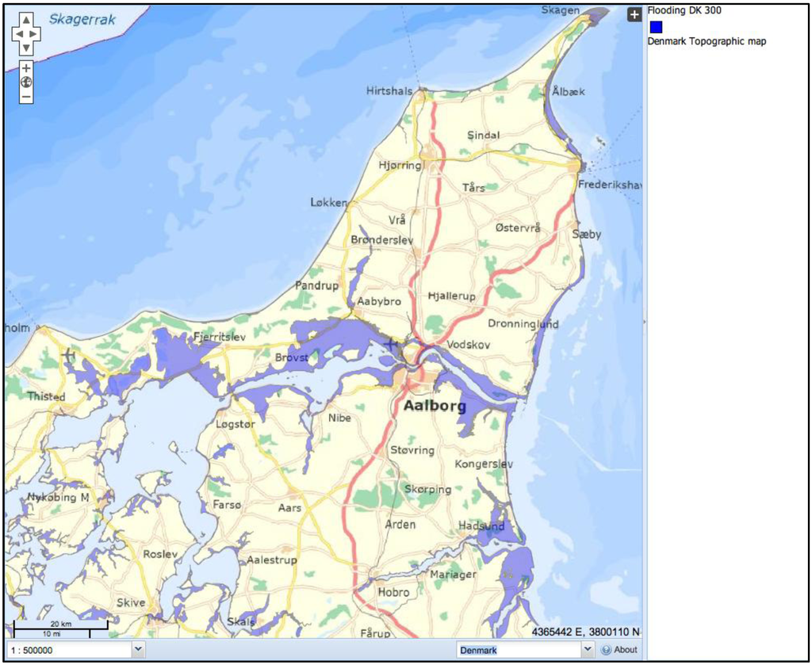
Task: Pan the map west with left arrow
Action: click(x=18, y=34)
